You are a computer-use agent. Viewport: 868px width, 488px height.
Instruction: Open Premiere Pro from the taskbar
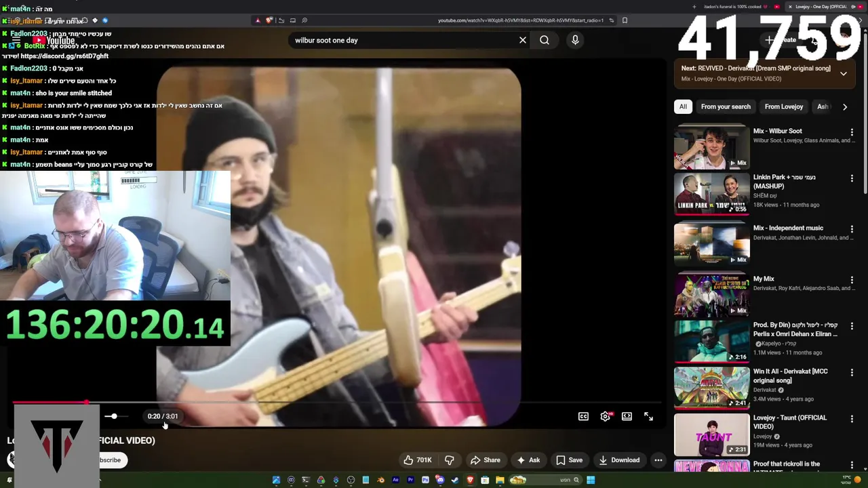[x=410, y=481]
